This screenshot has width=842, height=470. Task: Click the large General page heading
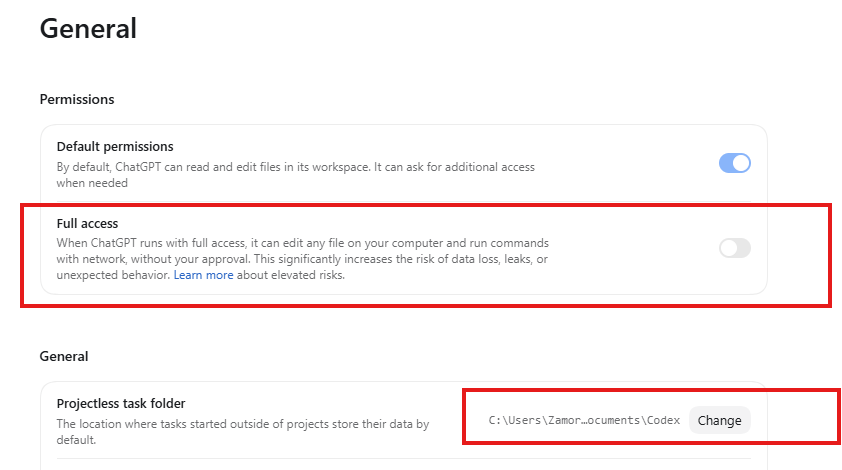[x=88, y=28]
